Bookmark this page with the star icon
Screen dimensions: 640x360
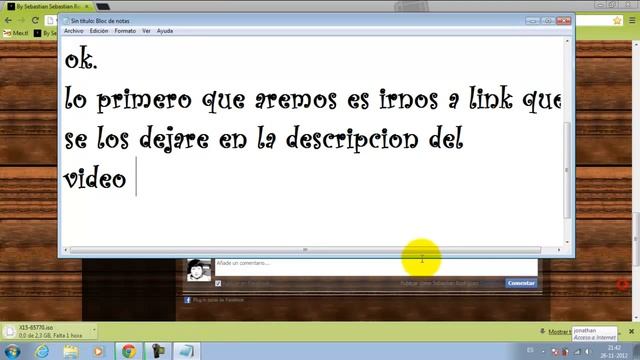(x=617, y=20)
